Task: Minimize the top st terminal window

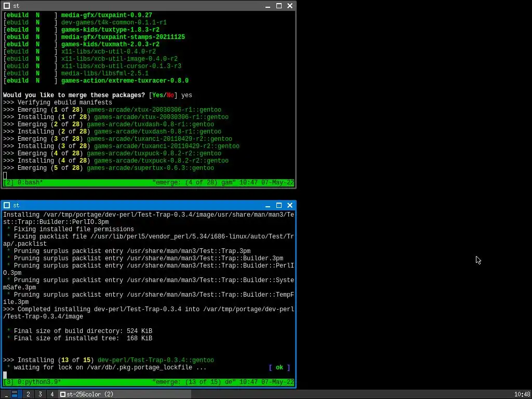Action: (x=268, y=6)
